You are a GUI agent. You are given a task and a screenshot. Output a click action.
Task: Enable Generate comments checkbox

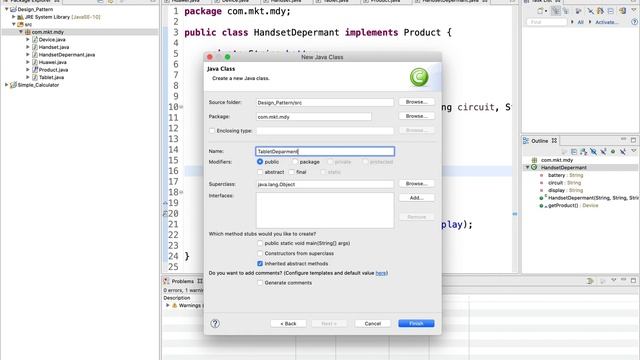point(260,282)
